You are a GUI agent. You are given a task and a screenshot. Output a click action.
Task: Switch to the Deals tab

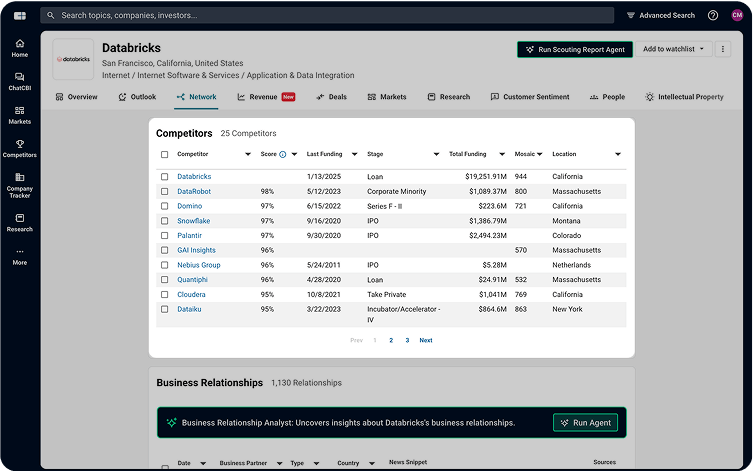(x=331, y=97)
